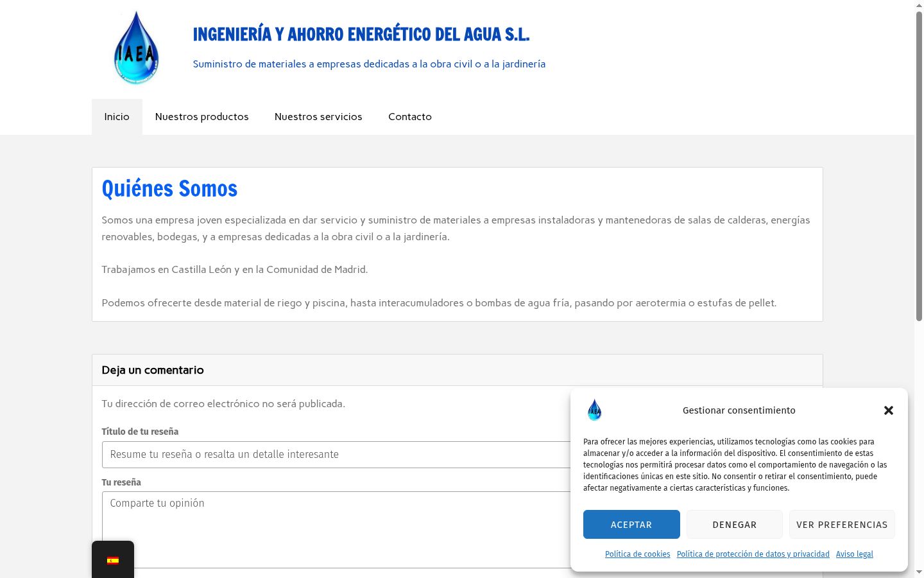
Task: Click the IAEA water drop logo
Action: click(x=136, y=48)
